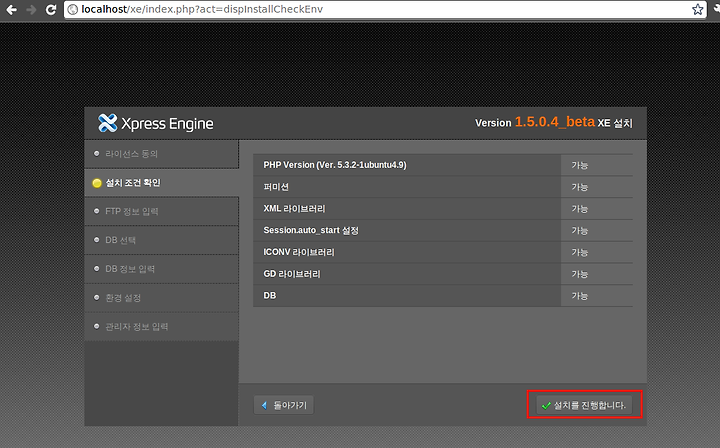Reload the page with the refresh icon

51,9
